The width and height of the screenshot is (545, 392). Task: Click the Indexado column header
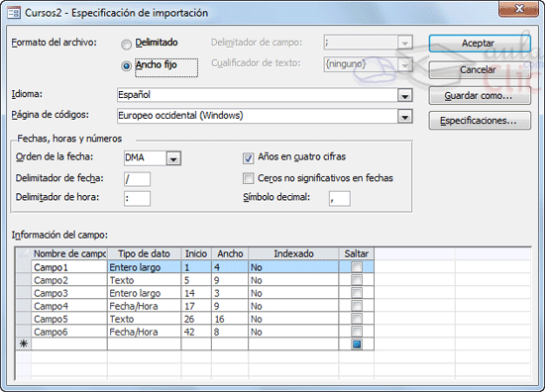(x=293, y=253)
